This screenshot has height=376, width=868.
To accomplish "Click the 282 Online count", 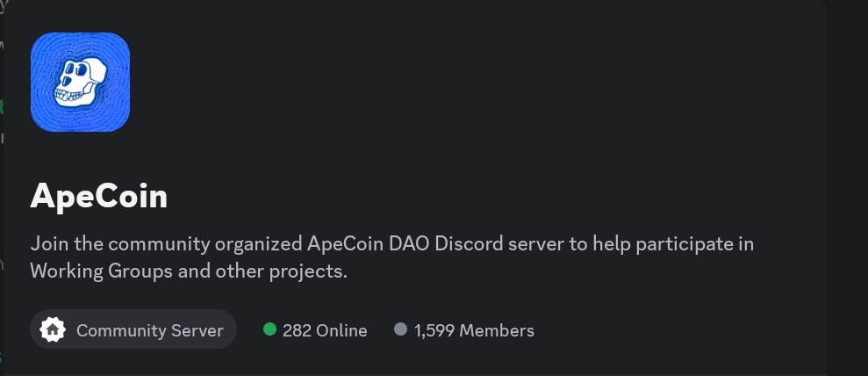I will pyautogui.click(x=325, y=330).
